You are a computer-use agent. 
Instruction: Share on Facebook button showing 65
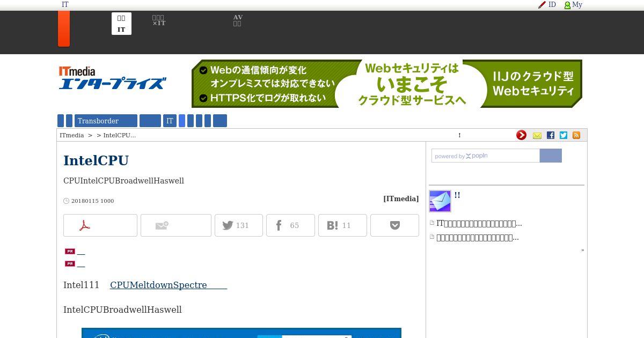[x=290, y=225]
